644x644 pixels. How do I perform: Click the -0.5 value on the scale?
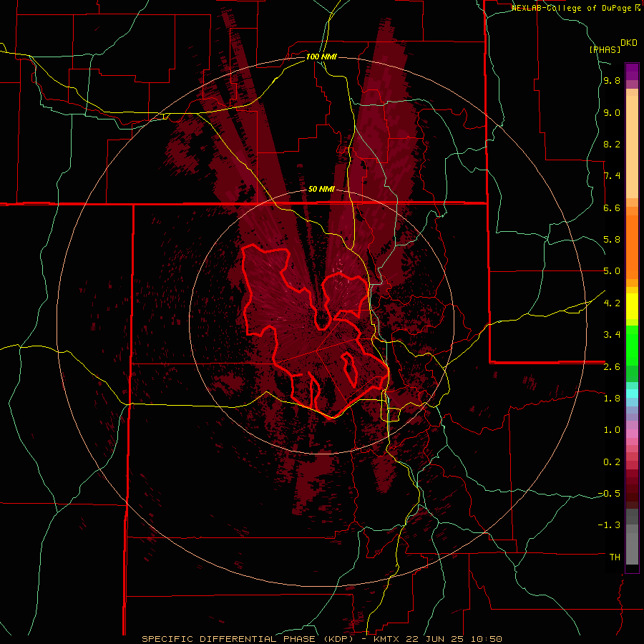tap(610, 494)
